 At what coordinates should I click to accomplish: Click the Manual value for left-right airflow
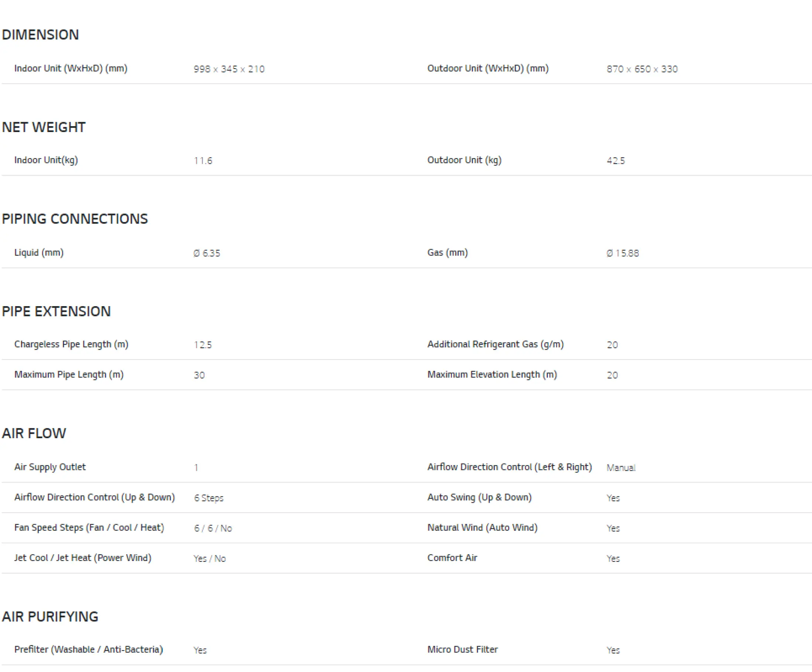pos(620,468)
